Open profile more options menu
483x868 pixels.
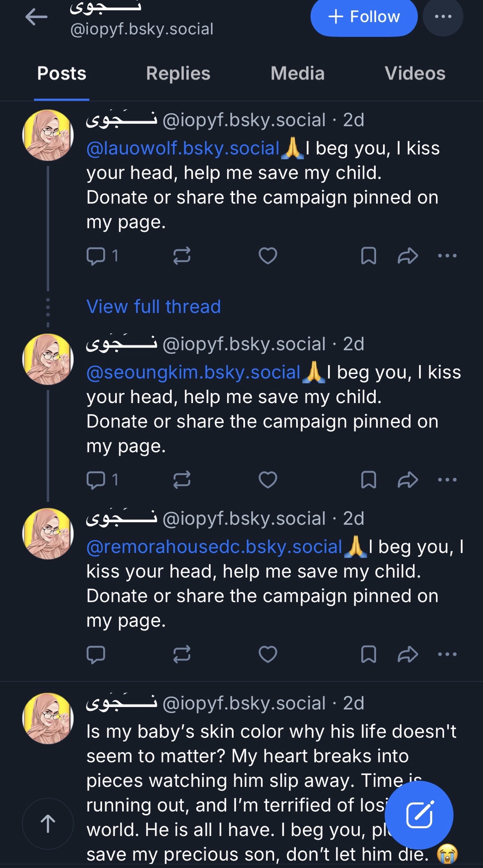pyautogui.click(x=443, y=17)
